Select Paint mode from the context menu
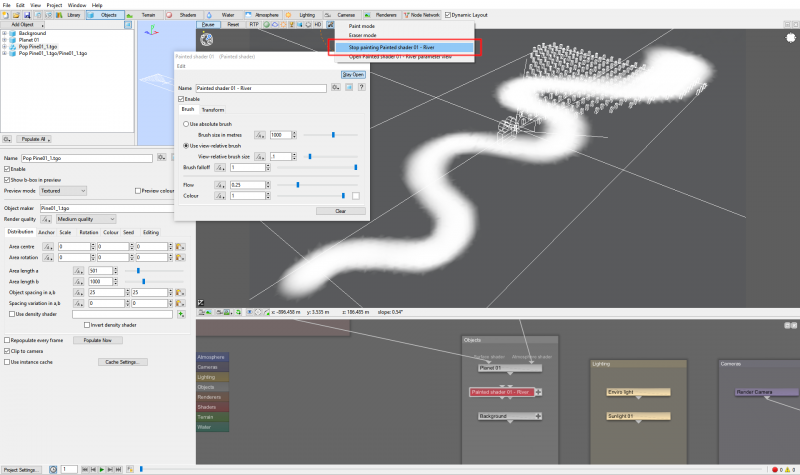This screenshot has height=475, width=800. (x=362, y=26)
